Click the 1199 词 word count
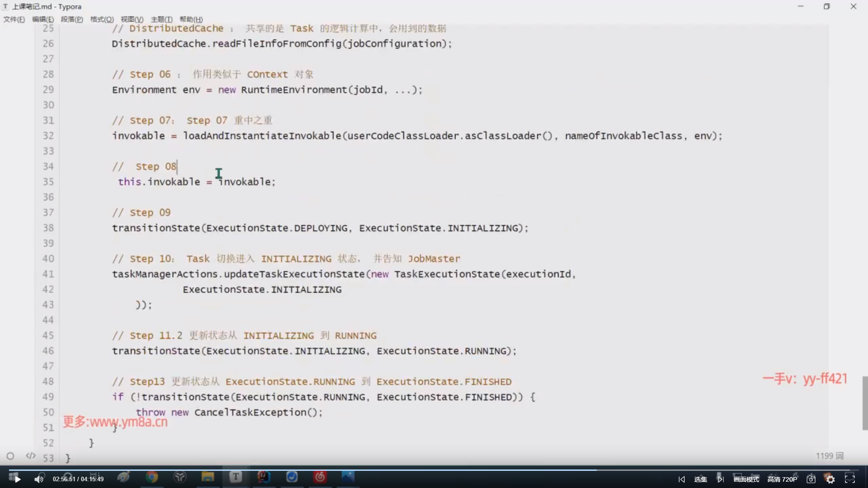This screenshot has width=868, height=488. 830,456
